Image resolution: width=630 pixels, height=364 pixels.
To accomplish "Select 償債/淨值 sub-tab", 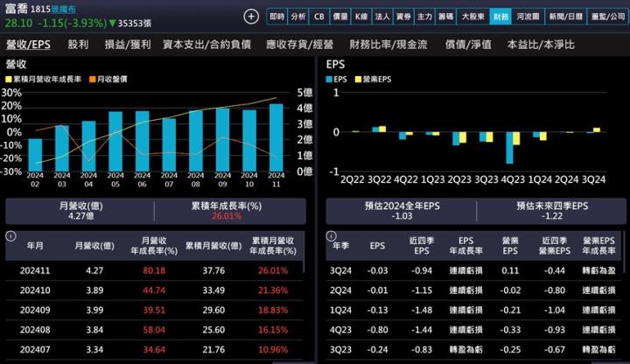I will coord(468,45).
